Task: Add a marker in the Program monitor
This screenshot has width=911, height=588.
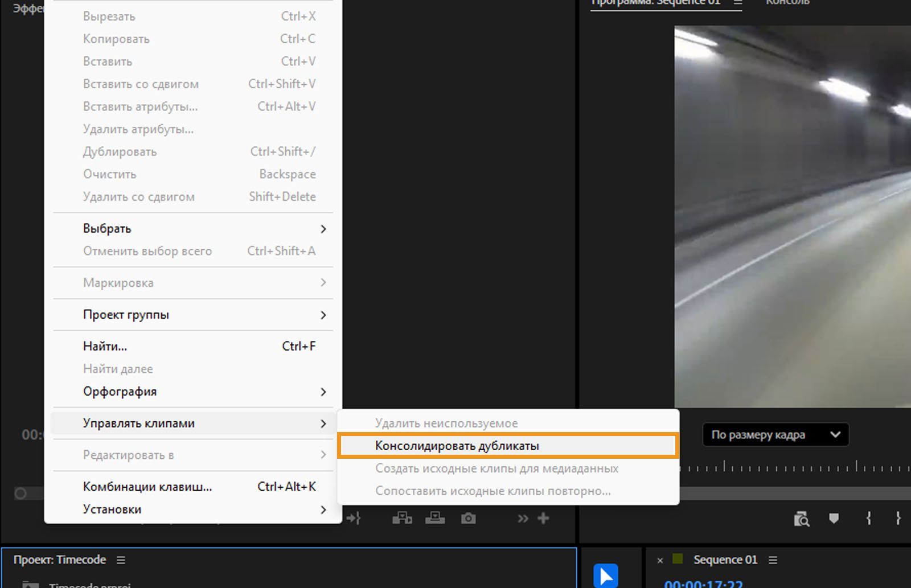Action: [x=834, y=519]
